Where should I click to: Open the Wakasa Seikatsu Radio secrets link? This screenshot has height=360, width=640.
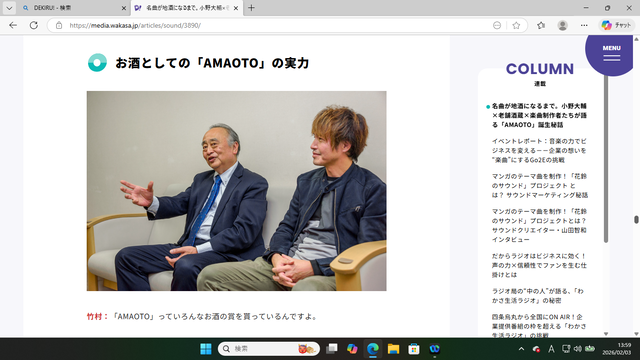pos(538,296)
